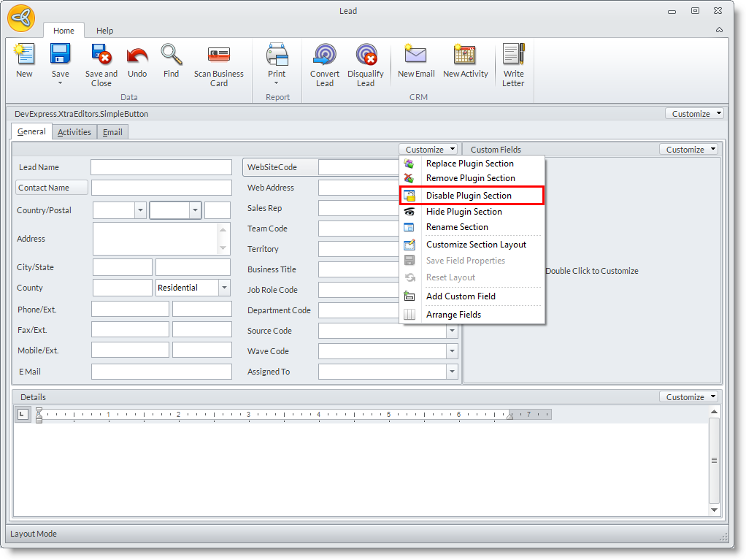Click the WebSiteCode button

coord(280,167)
